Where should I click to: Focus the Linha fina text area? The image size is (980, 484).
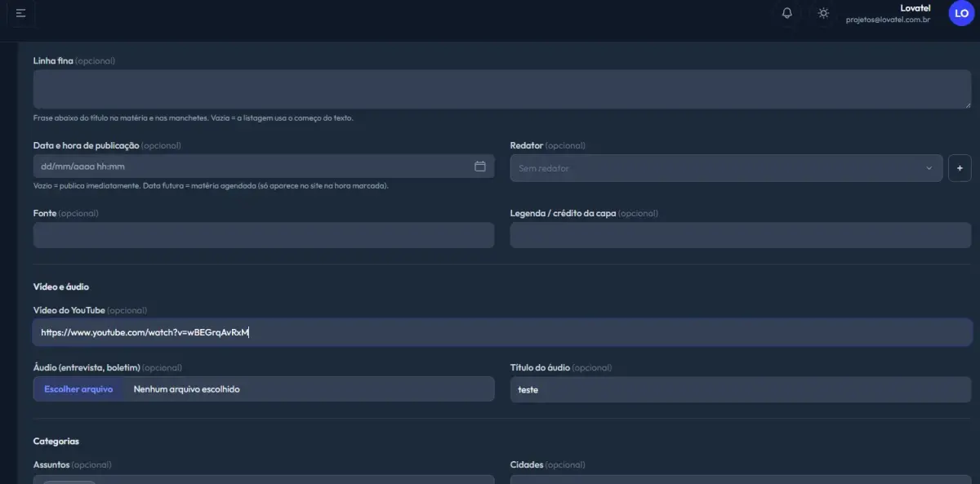point(502,89)
